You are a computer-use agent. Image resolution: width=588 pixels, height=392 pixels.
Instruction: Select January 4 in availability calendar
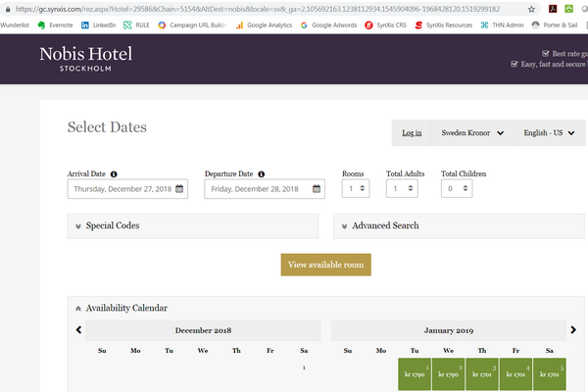point(515,374)
